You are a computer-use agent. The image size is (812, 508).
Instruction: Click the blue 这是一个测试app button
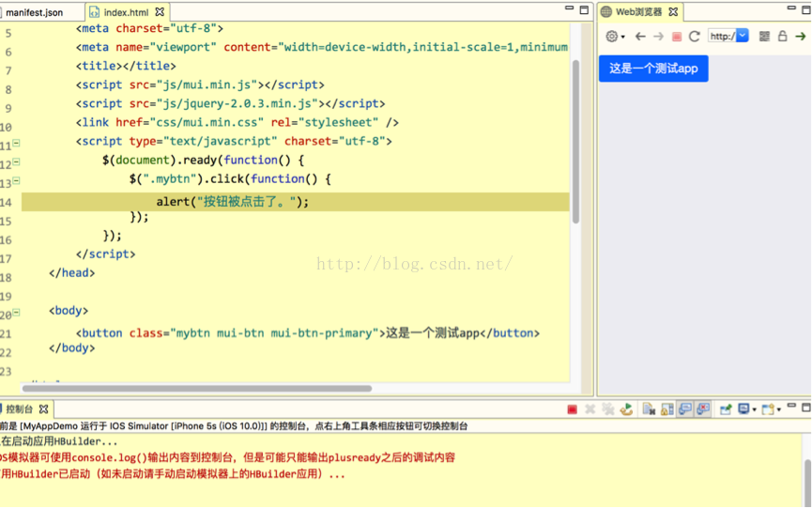653,69
